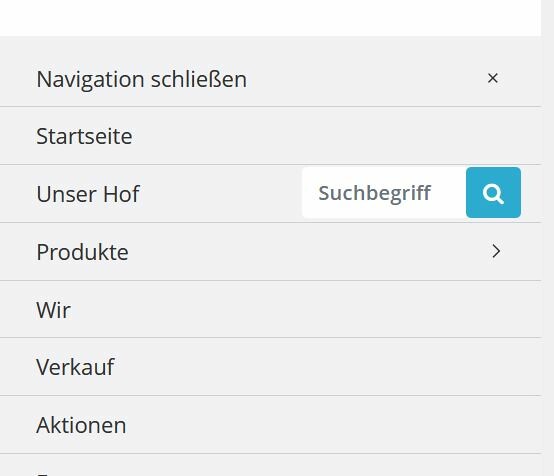Viewport: 554px width, 476px height.
Task: Click inside the white Suchbegriff text box
Action: tap(384, 193)
